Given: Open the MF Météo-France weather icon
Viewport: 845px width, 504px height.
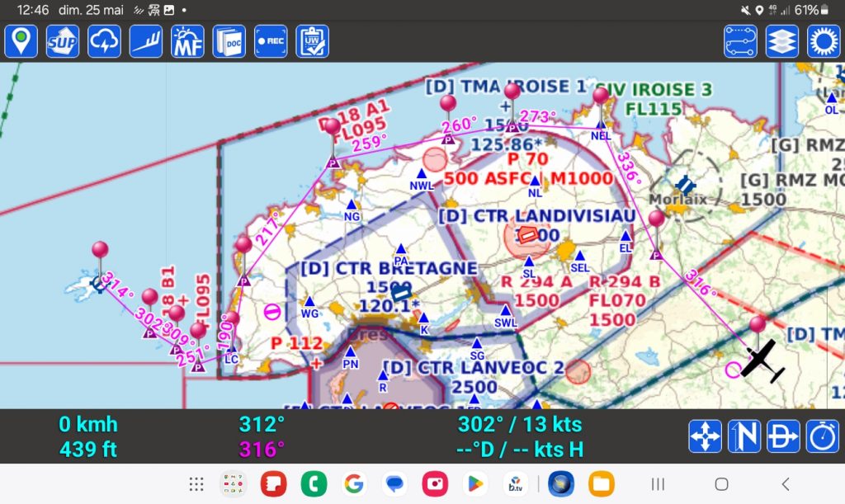Looking at the screenshot, I should pyautogui.click(x=187, y=41).
